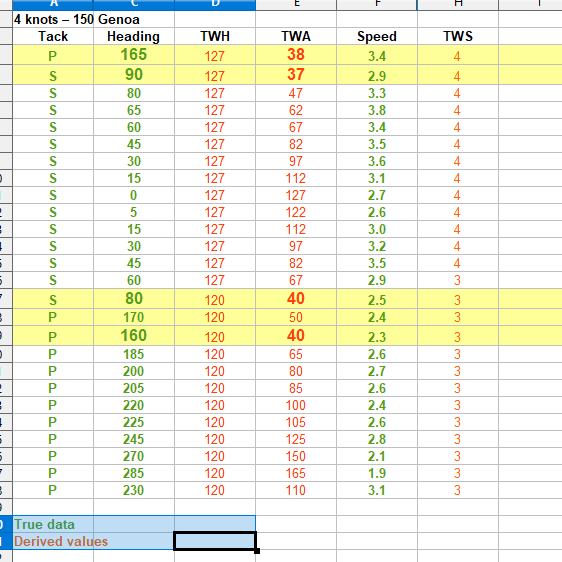The height and width of the screenshot is (562, 562).
Task: Select TWA cell showing 122
Action: [296, 212]
